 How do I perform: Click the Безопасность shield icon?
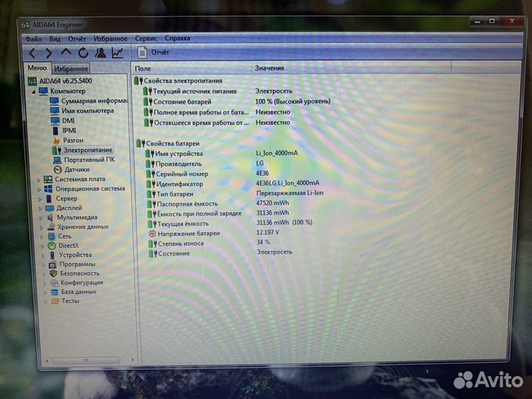tap(53, 273)
